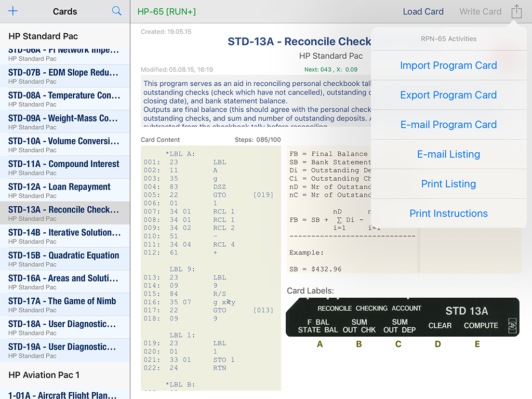Click the program description text box
Viewport: 532px width, 399px height.
[x=256, y=101]
